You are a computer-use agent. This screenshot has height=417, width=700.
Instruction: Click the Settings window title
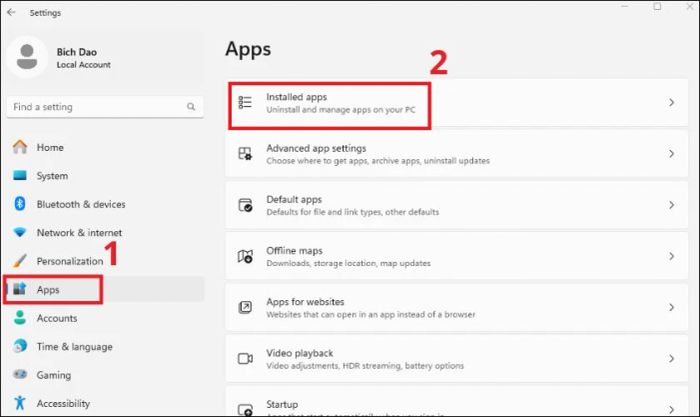tap(45, 13)
